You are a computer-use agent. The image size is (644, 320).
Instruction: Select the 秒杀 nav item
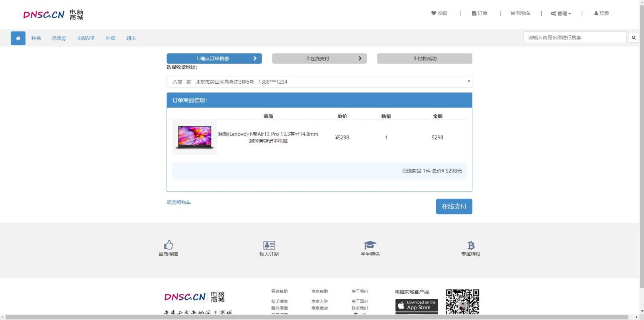[36, 38]
